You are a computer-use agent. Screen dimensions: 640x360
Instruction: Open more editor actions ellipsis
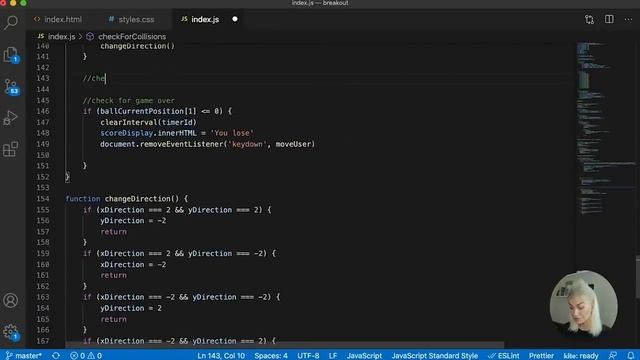pyautogui.click(x=628, y=19)
